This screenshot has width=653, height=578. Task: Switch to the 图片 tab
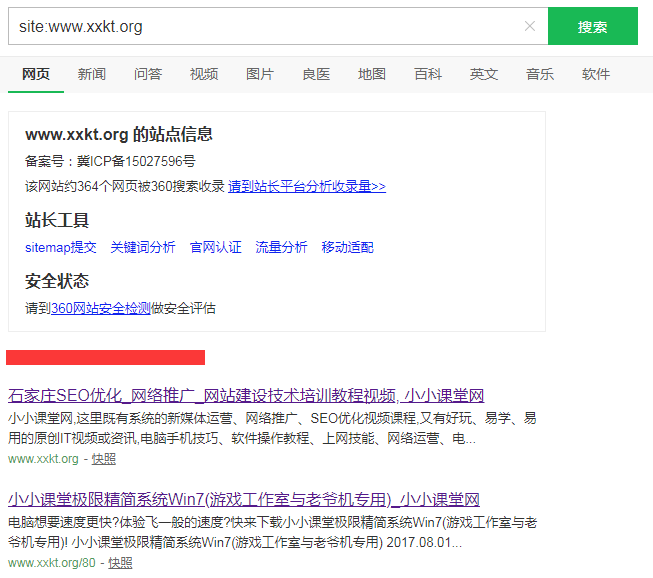pos(260,74)
